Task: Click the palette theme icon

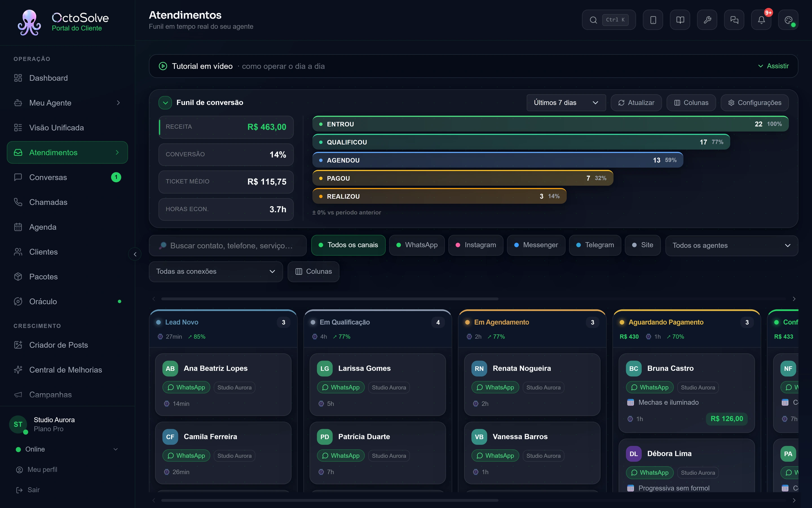Action: tap(788, 20)
